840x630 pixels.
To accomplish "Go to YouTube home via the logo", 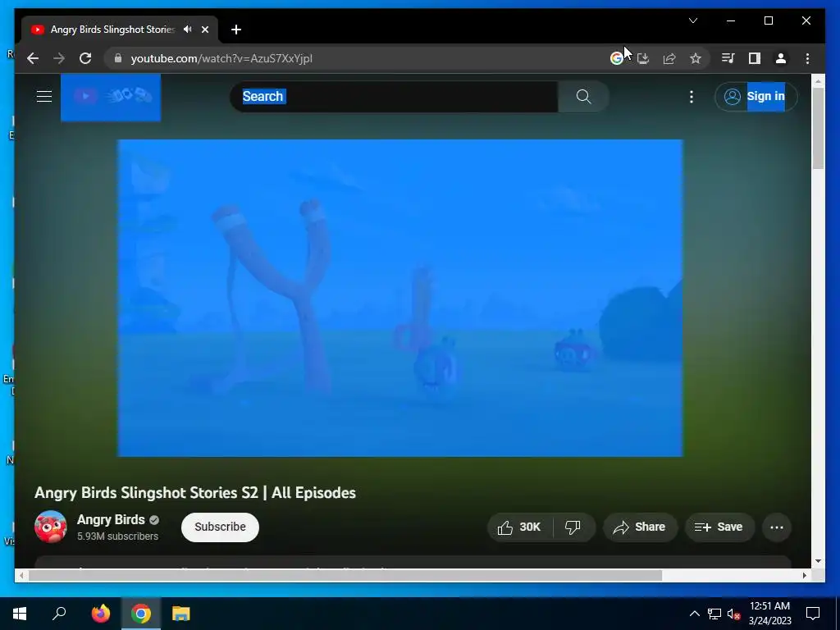I will (x=111, y=97).
